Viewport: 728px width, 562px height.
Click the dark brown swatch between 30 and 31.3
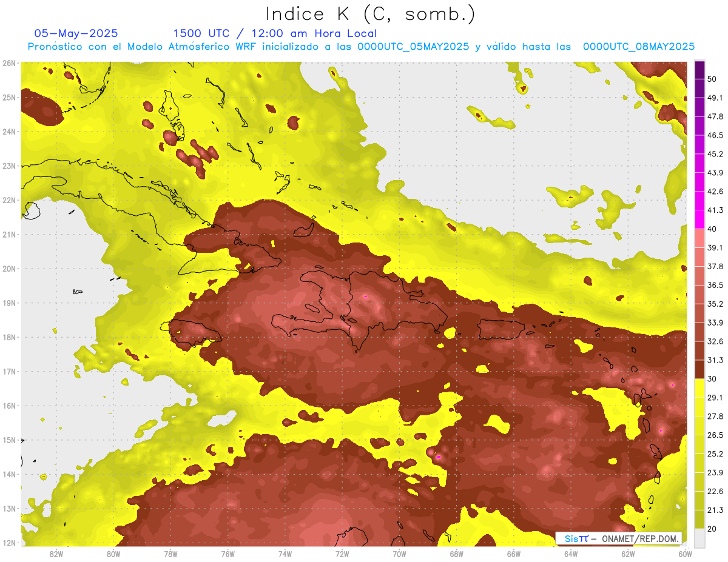[699, 369]
